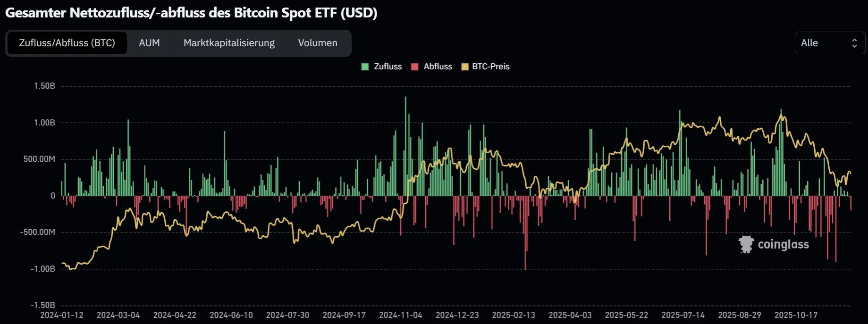The width and height of the screenshot is (868, 324).
Task: Click the red Abfluss legend square icon
Action: 414,66
